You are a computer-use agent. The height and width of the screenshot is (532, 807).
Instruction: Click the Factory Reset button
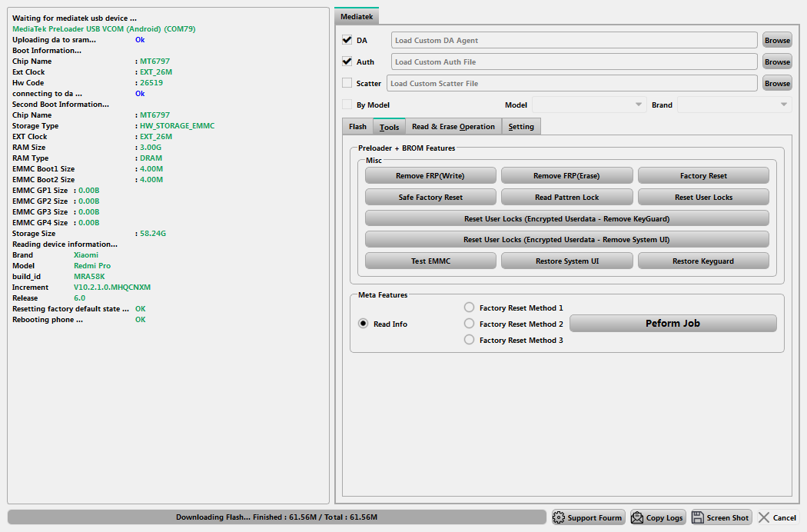click(x=703, y=175)
